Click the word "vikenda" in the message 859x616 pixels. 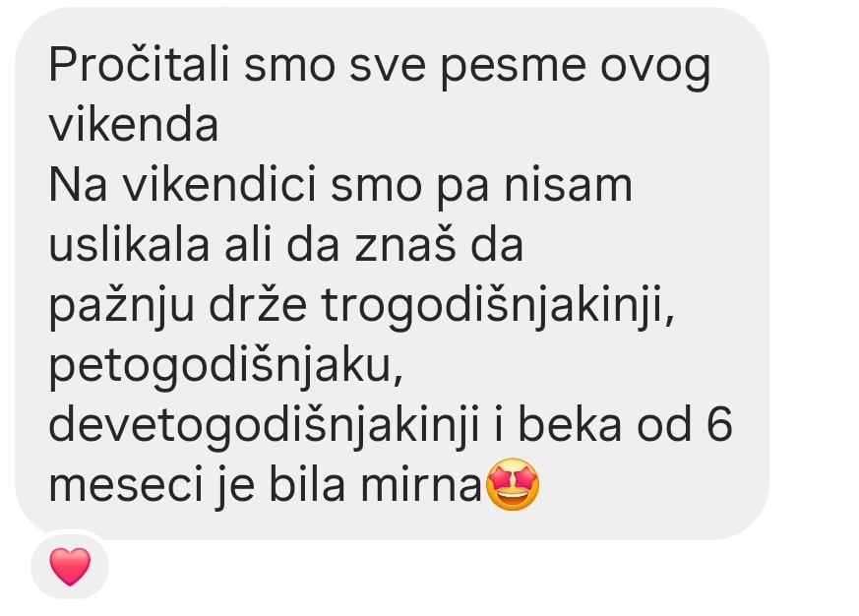point(134,126)
